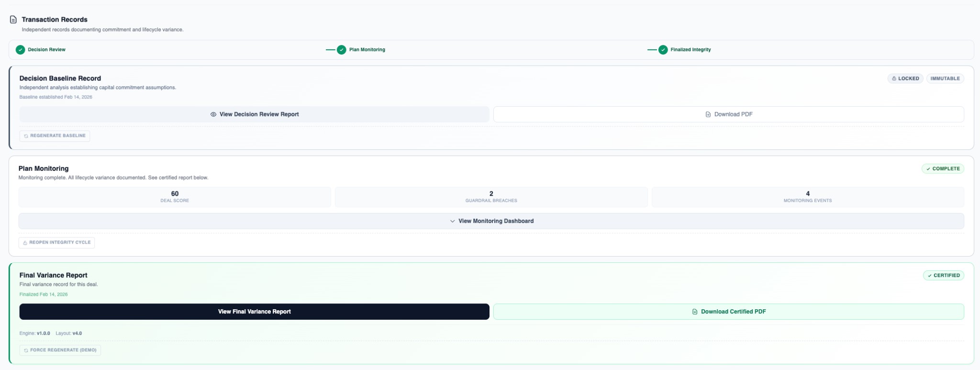980x370 pixels.
Task: Click 'Baseline established Feb 14, 2026' text
Action: (x=56, y=97)
